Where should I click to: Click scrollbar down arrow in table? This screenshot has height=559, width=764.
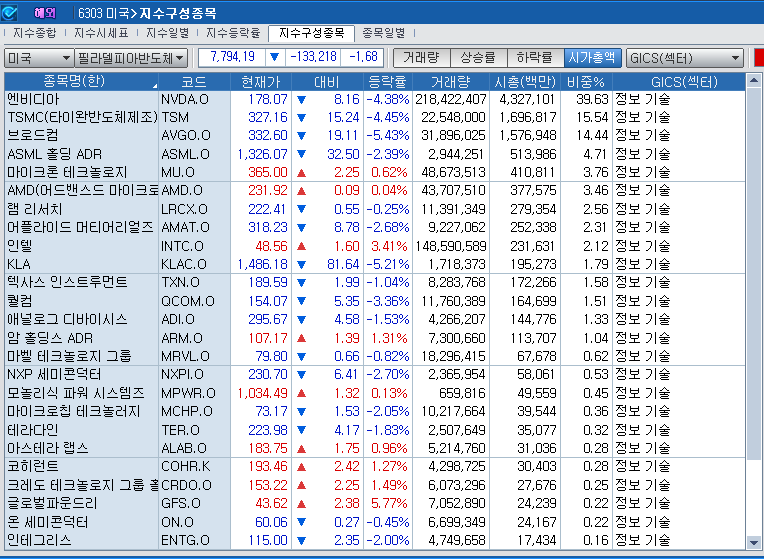(x=753, y=542)
